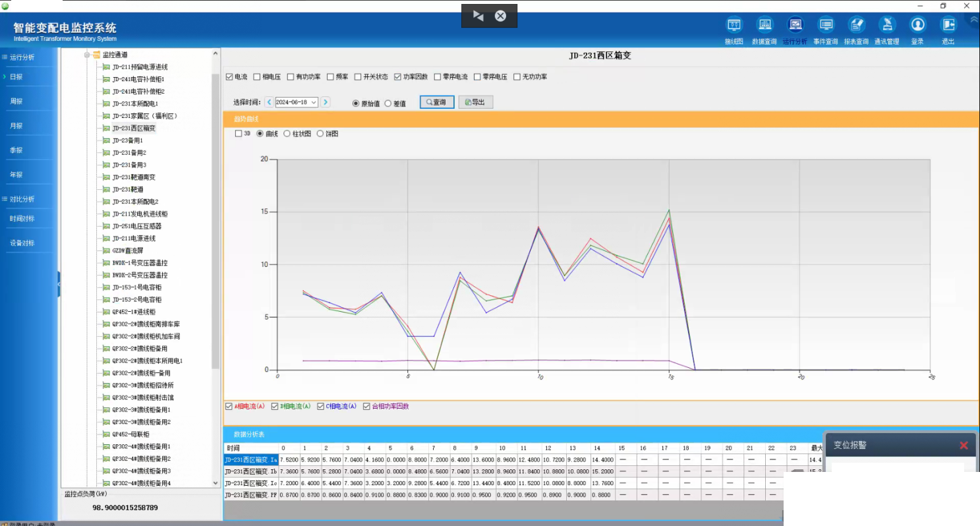This screenshot has height=526, width=980.
Task: Click the 监控通道 folder icon
Action: (x=96, y=55)
